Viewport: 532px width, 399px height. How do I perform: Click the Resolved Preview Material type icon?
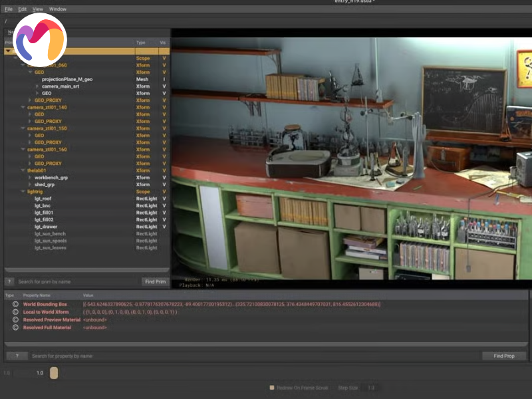(15, 320)
